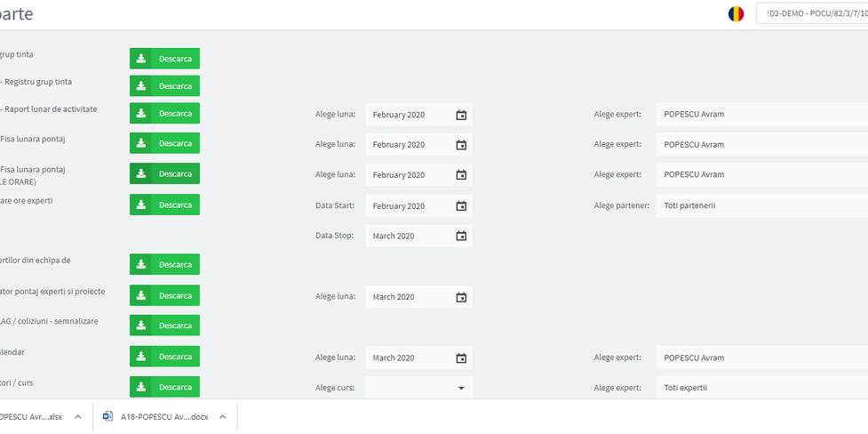Screen dimensions: 868x434
Task: Open calendar picker for Raport lunar de activitate month
Action: point(461,115)
